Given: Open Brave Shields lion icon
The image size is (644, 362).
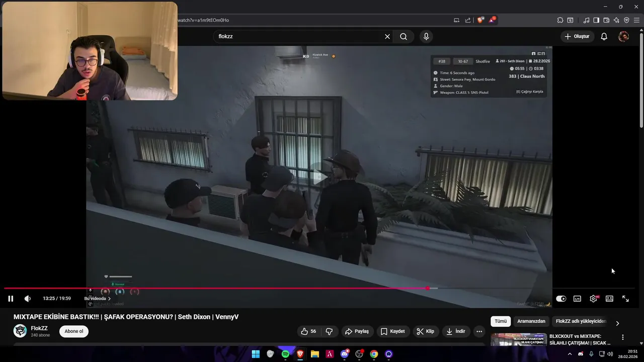Looking at the screenshot, I should (x=480, y=20).
